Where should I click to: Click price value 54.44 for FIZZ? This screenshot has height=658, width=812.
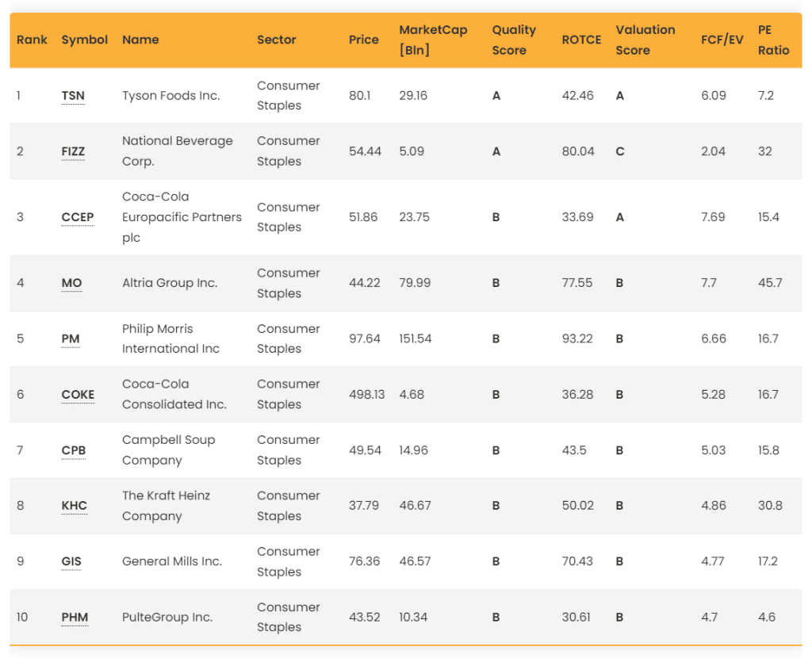[365, 151]
